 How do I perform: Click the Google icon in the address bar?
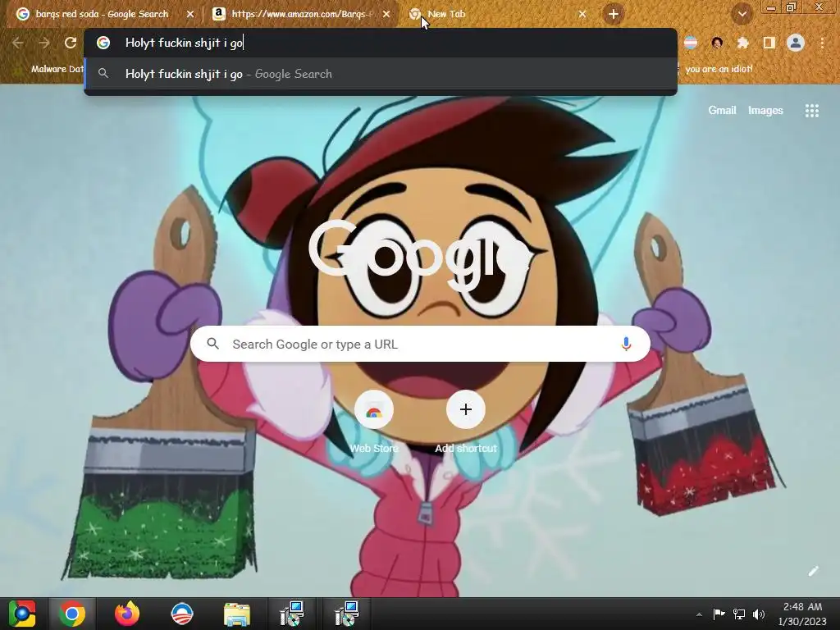[x=103, y=43]
